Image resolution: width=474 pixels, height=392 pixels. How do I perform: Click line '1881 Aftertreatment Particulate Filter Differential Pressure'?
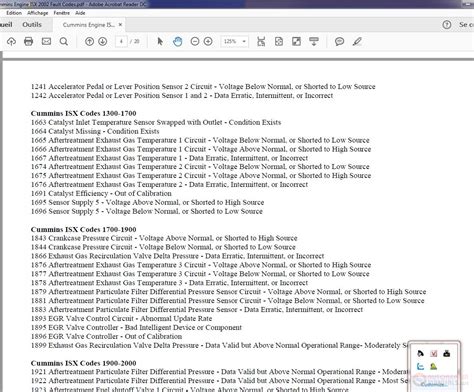[x=228, y=301]
